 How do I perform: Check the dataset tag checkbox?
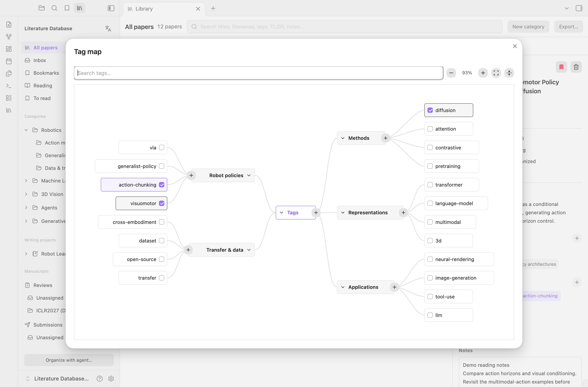click(x=161, y=240)
